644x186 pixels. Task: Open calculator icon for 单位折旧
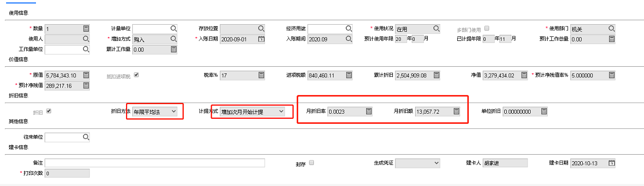point(544,112)
